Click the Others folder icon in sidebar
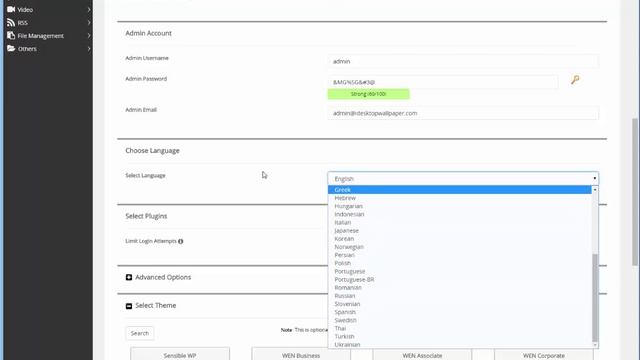 11,49
